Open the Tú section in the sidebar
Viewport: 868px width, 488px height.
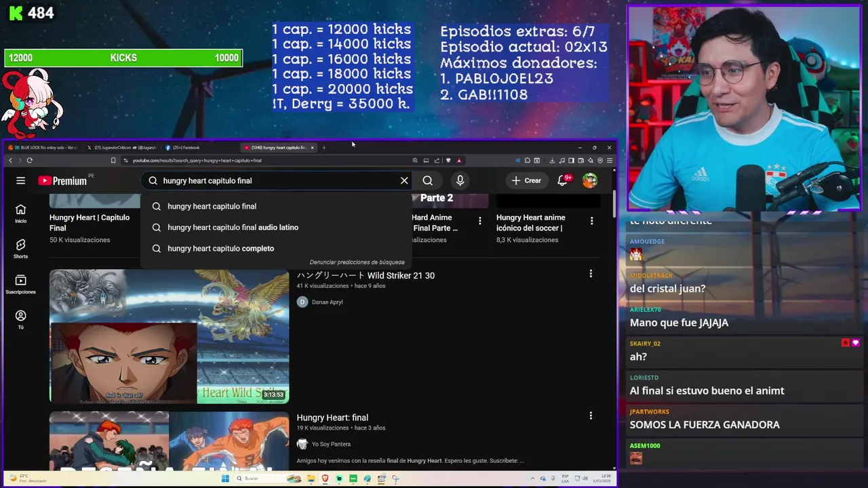click(x=21, y=320)
